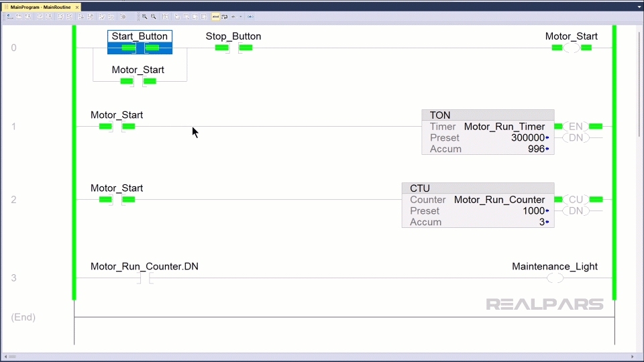The height and width of the screenshot is (362, 644).
Task: Open the small toolbar dropdown arrow
Action: pos(241,17)
